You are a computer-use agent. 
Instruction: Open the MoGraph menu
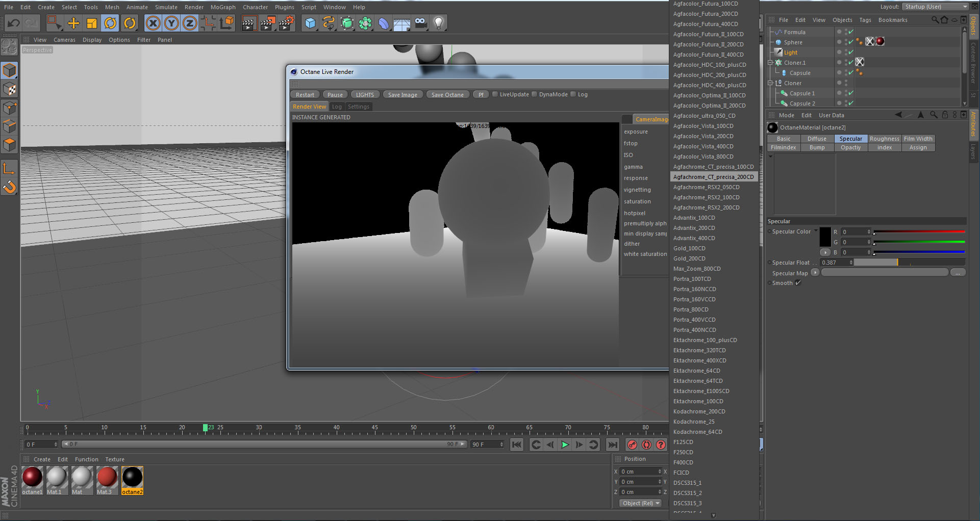tap(223, 7)
